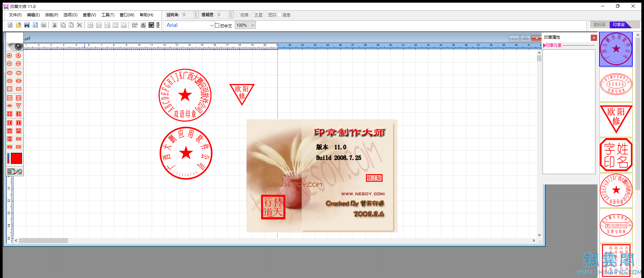The image size is (644, 278).
Task: Select the round stamp with star tool
Action: 10,56
